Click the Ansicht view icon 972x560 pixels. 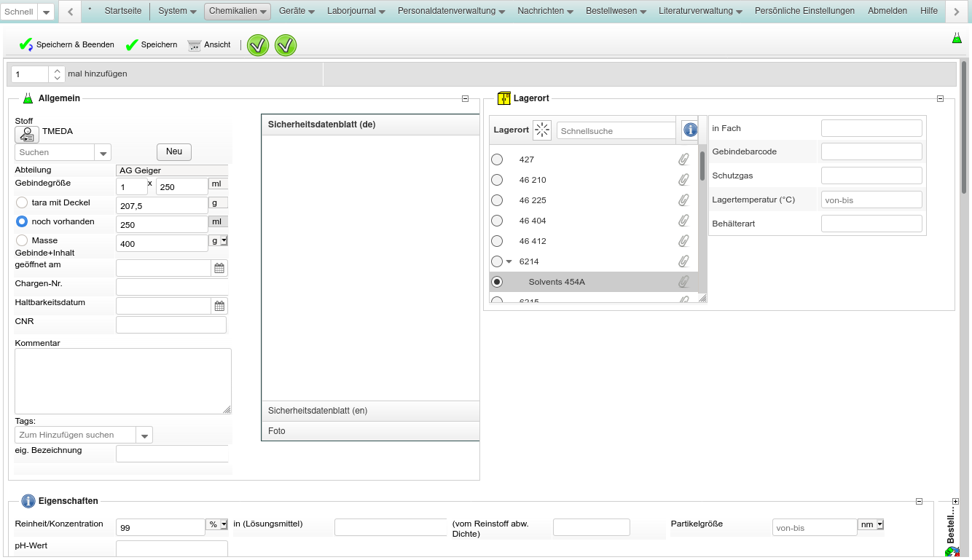coord(194,45)
